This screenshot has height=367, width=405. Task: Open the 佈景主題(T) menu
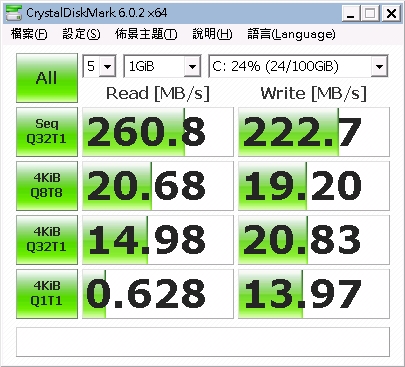click(x=146, y=34)
